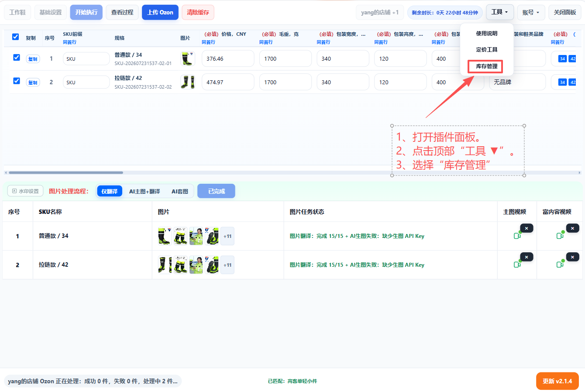The image size is (585, 392).
Task: Show +11 more images for 拉链款 / 42
Action: click(227, 265)
